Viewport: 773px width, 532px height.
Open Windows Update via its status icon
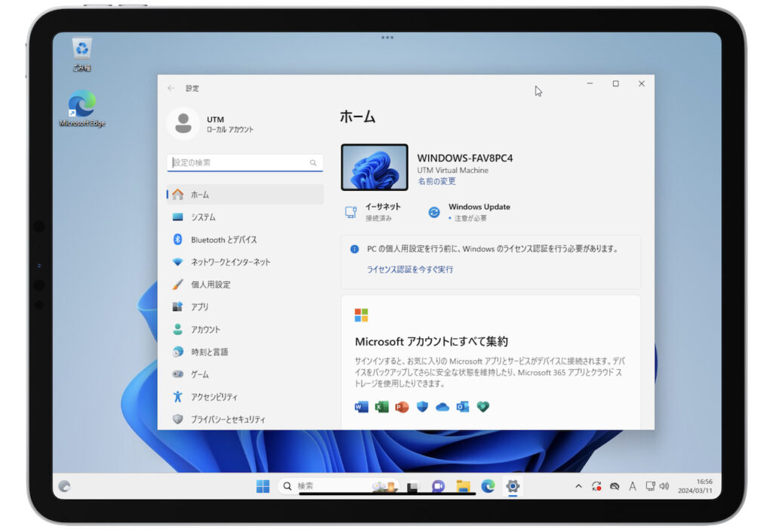click(x=433, y=211)
